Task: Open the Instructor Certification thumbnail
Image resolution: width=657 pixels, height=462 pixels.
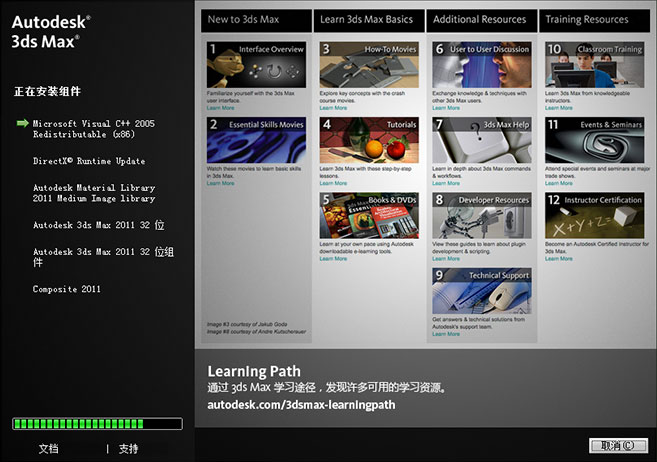Action: point(595,215)
